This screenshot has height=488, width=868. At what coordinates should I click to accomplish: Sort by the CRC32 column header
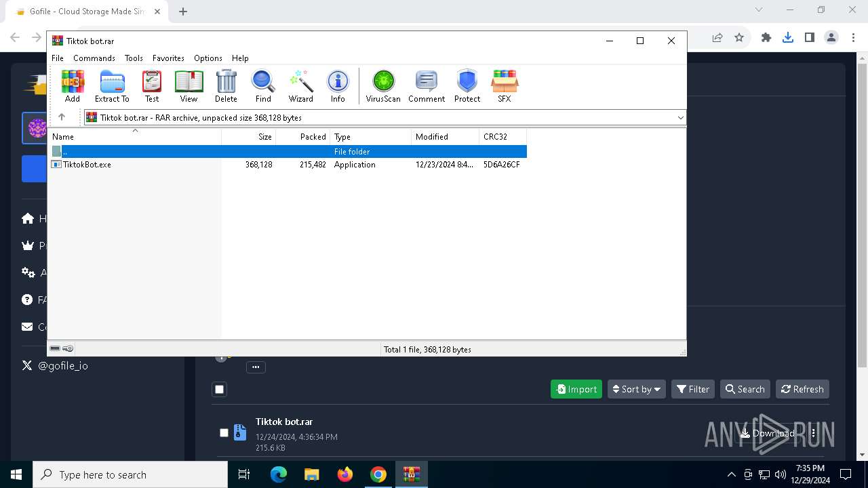click(x=503, y=137)
